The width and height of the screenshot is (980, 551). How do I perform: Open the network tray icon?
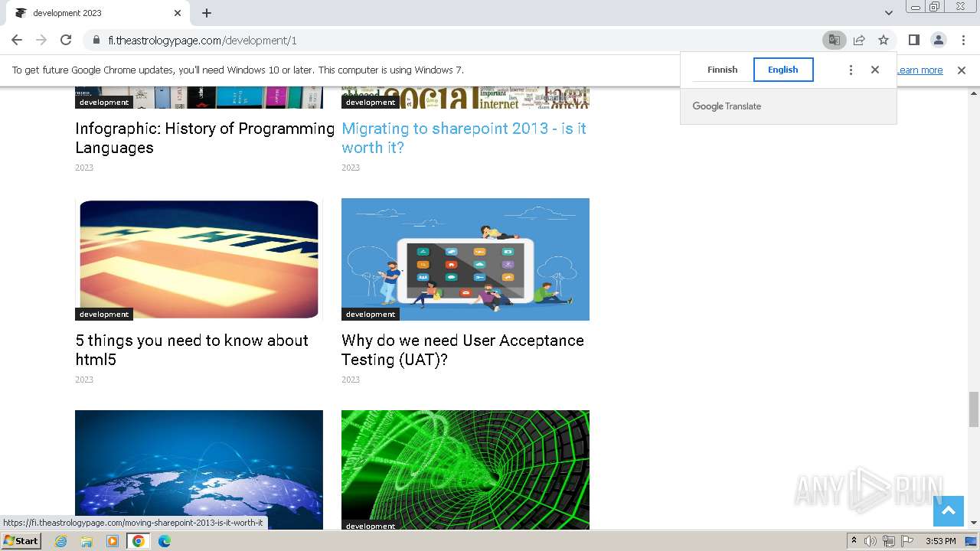(x=889, y=541)
